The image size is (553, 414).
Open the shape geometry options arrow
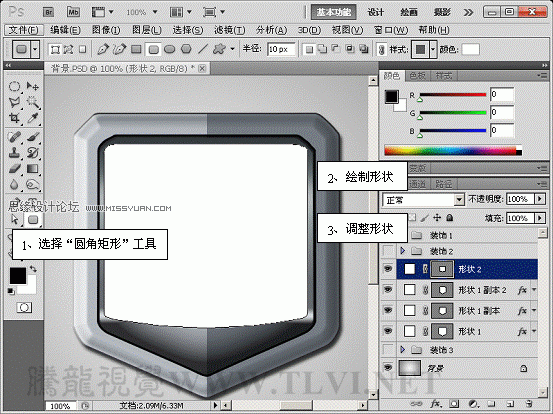coord(233,49)
